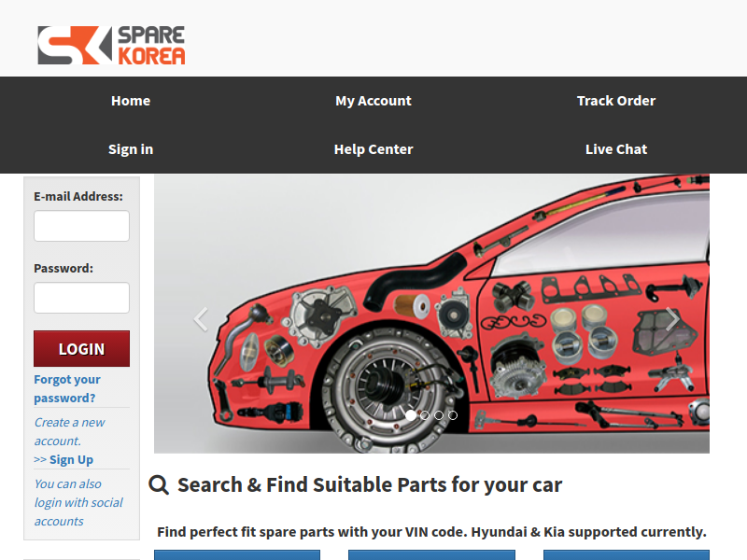Click the red LOGIN button
747x560 pixels.
pos(81,348)
